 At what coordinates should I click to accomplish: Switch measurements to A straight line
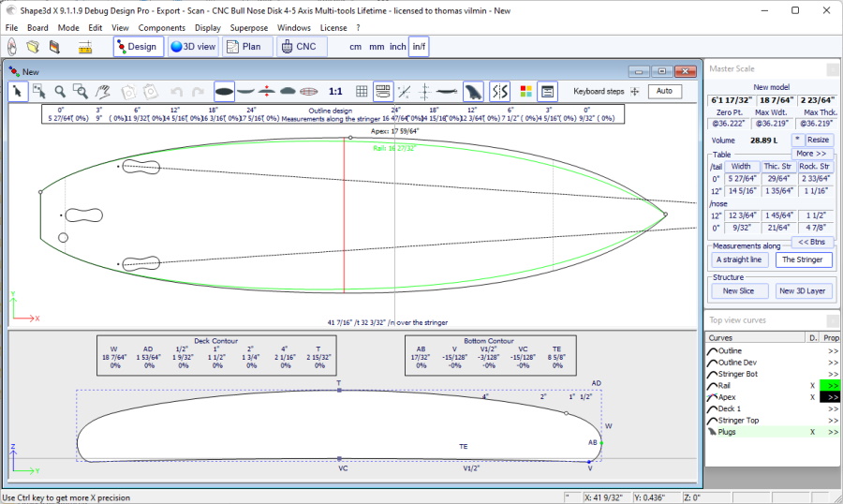point(739,259)
